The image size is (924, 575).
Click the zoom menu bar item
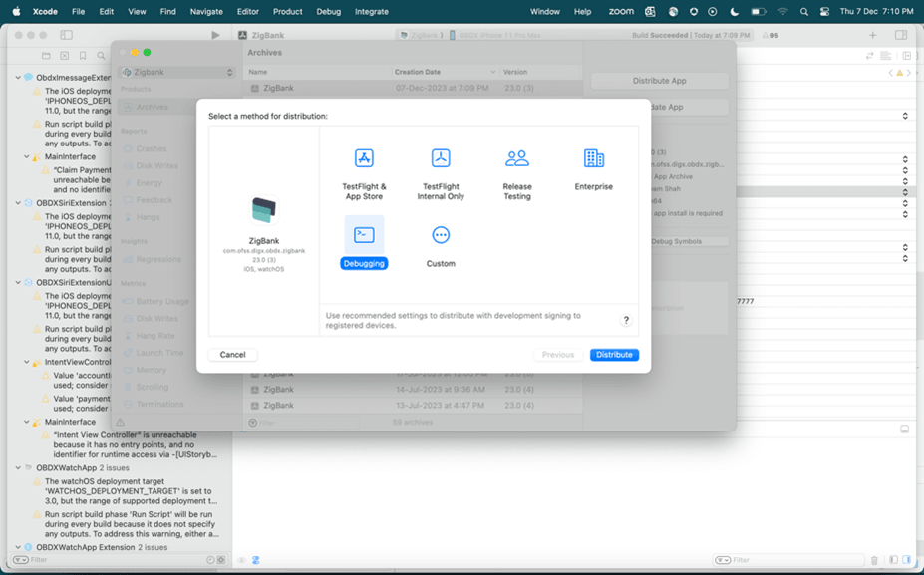621,11
